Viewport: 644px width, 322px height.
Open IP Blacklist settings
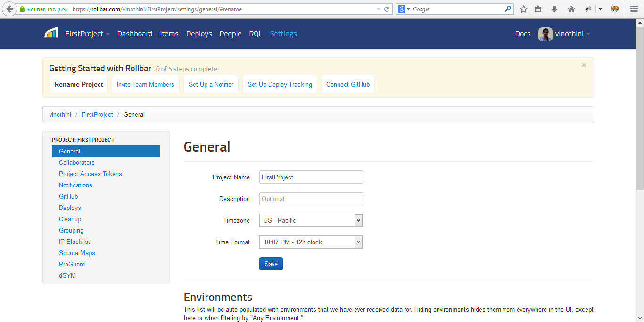(74, 241)
